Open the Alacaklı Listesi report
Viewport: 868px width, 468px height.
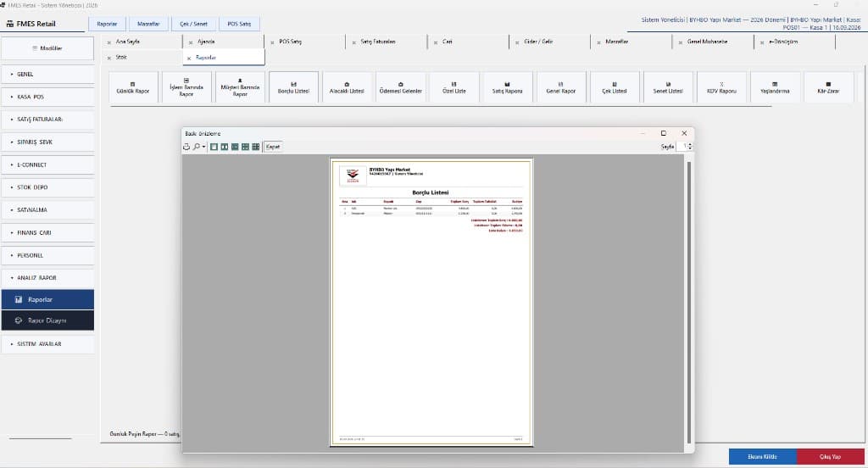347,87
